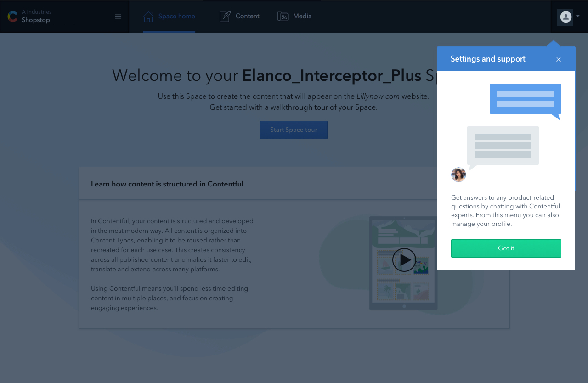
Task: Open the hamburger sidebar menu
Action: pos(118,17)
